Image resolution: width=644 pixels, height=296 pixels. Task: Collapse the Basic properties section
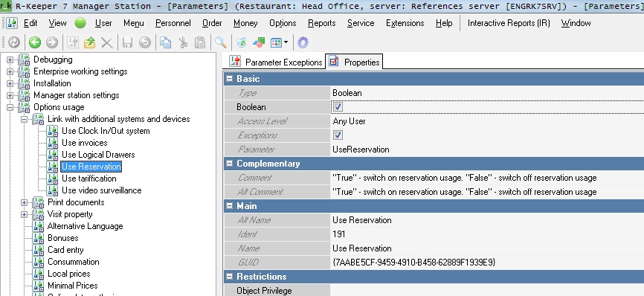coord(230,79)
